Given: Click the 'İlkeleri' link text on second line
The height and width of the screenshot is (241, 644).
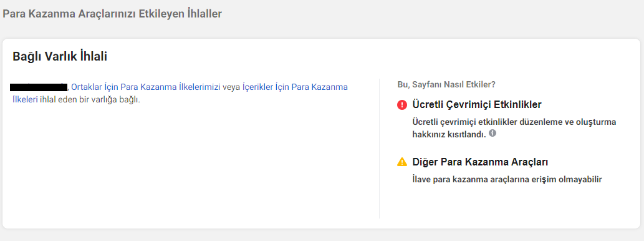Looking at the screenshot, I should pyautogui.click(x=26, y=99).
